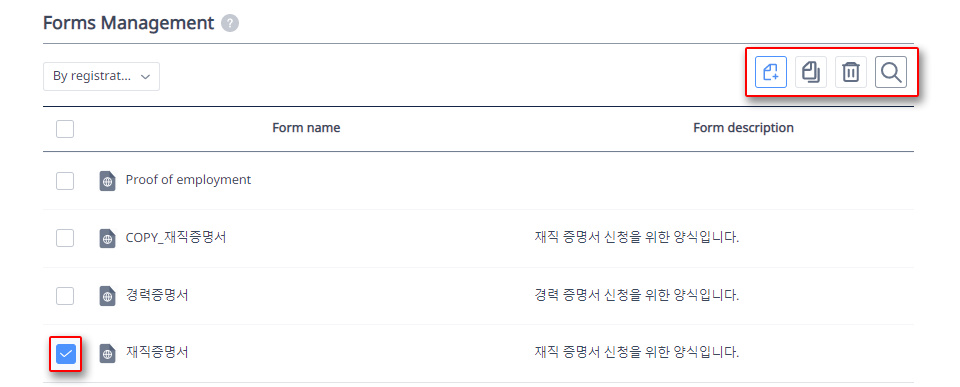
Task: Open the By registration sort dropdown
Action: point(102,77)
